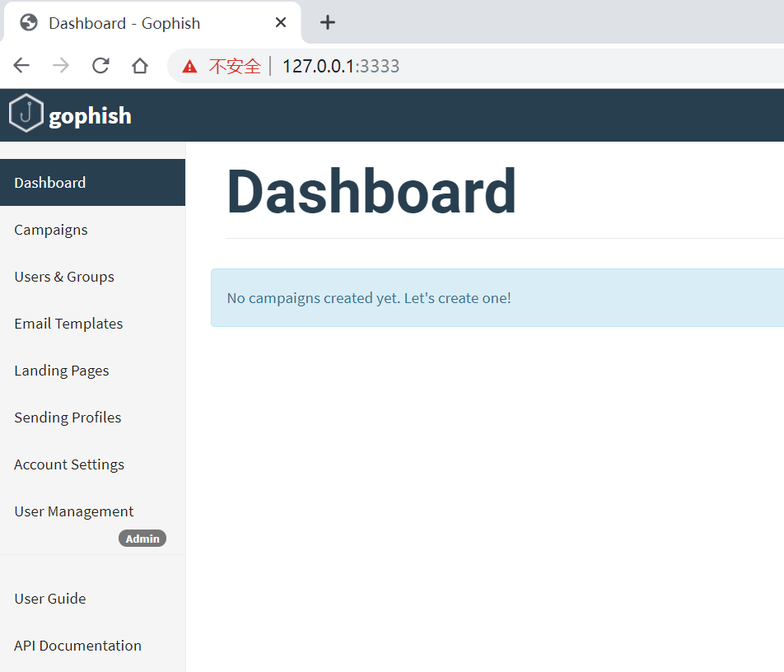
Task: Go to browser home page icon
Action: click(x=140, y=66)
